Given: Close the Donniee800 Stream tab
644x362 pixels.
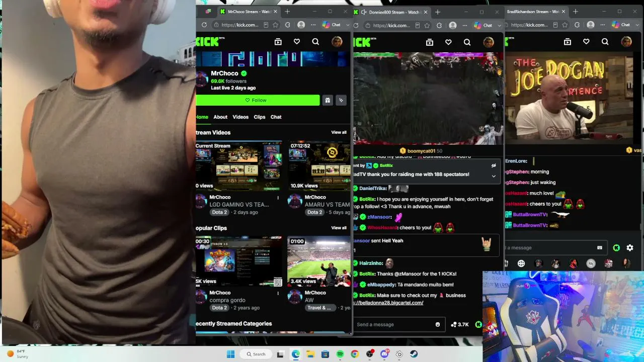Looking at the screenshot, I should pos(426,12).
